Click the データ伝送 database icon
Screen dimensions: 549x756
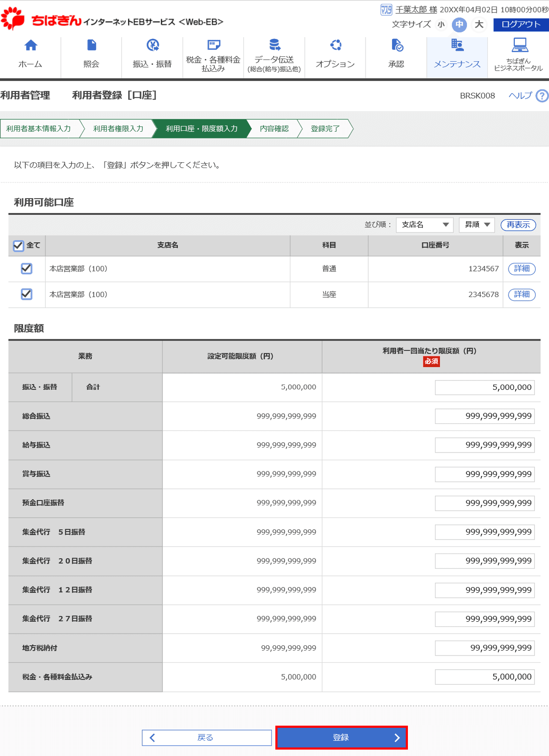coord(274,45)
